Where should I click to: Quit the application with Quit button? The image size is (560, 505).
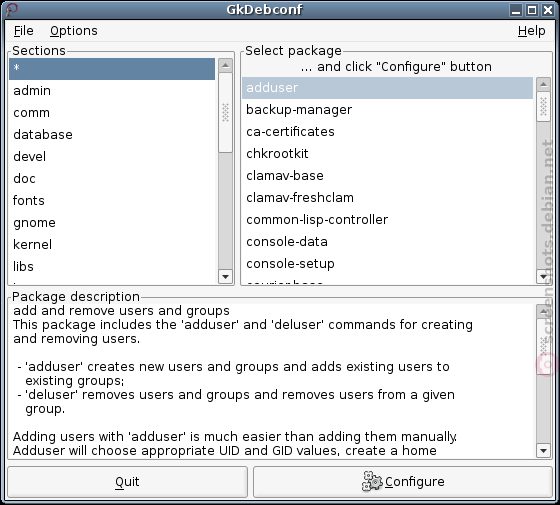point(128,481)
